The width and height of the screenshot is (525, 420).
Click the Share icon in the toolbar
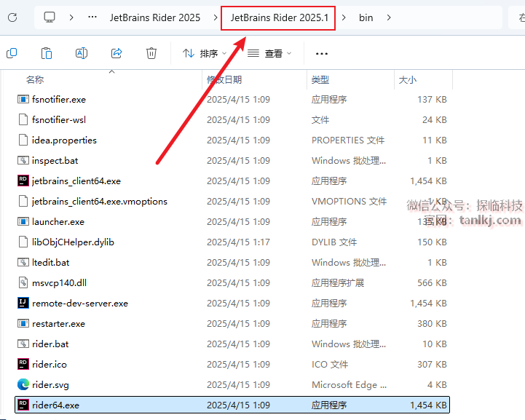[x=117, y=53]
